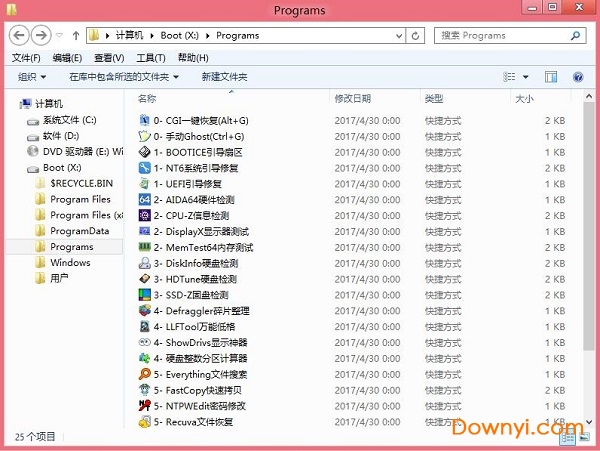Click the search magnifier icon
600x451 pixels.
575,36
